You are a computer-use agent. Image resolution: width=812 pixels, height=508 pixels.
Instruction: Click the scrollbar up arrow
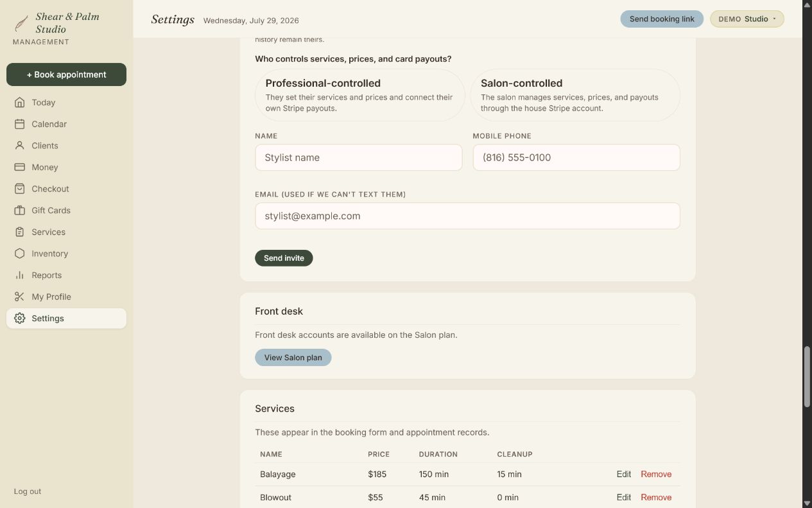[x=807, y=4]
